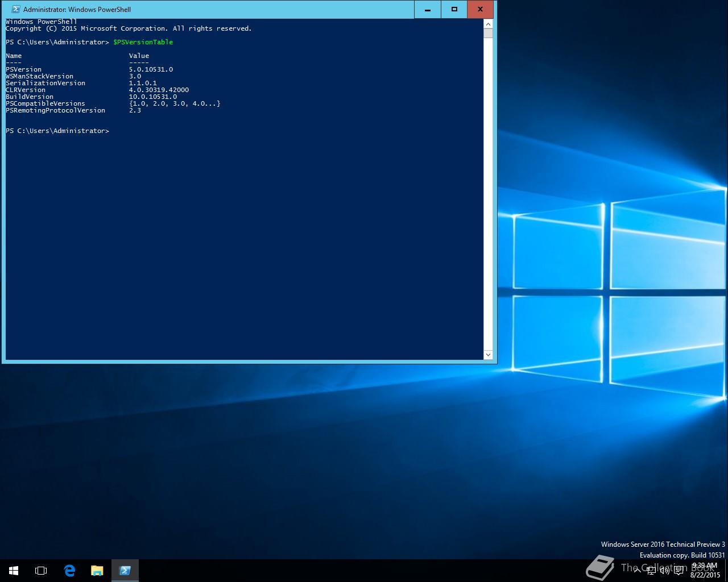
Task: Open File Explorer from the taskbar
Action: coord(97,570)
